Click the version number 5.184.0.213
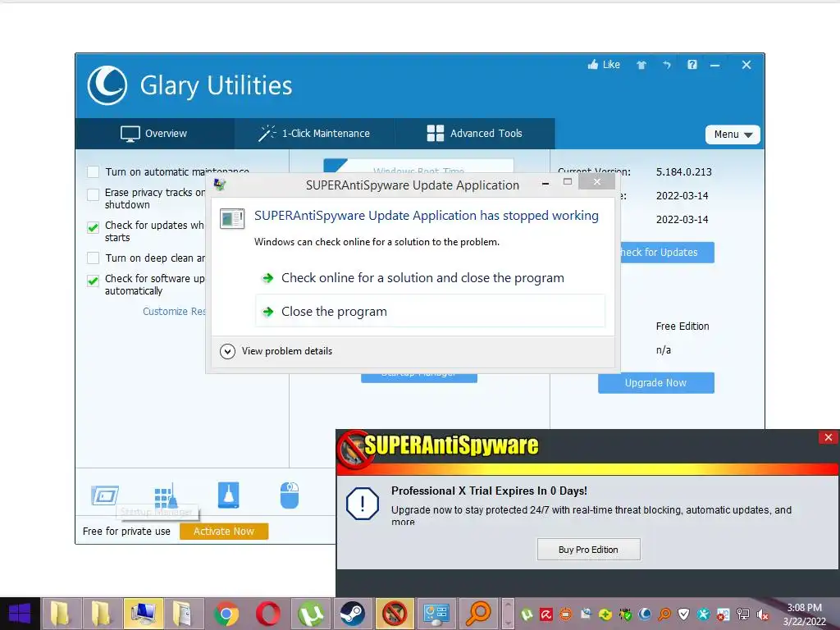This screenshot has width=840, height=630. click(684, 172)
